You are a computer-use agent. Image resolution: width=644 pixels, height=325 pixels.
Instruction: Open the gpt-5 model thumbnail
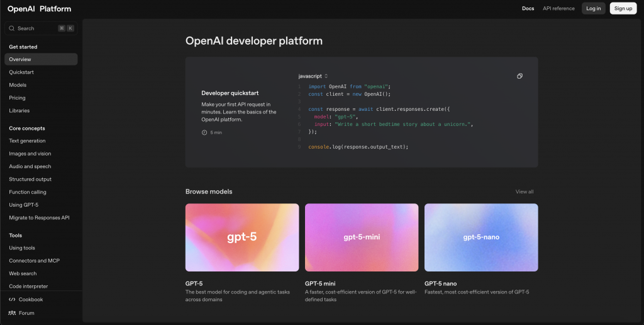(242, 237)
